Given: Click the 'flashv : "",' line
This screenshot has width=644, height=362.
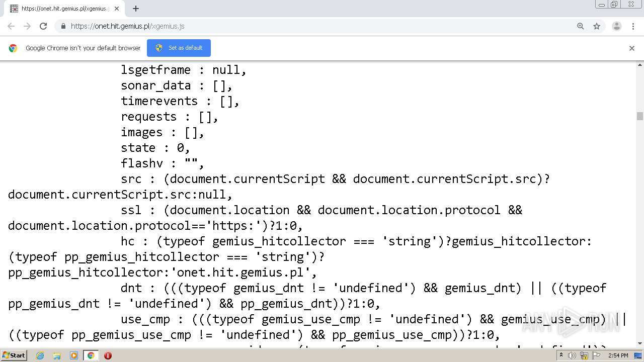Looking at the screenshot, I should tap(163, 163).
